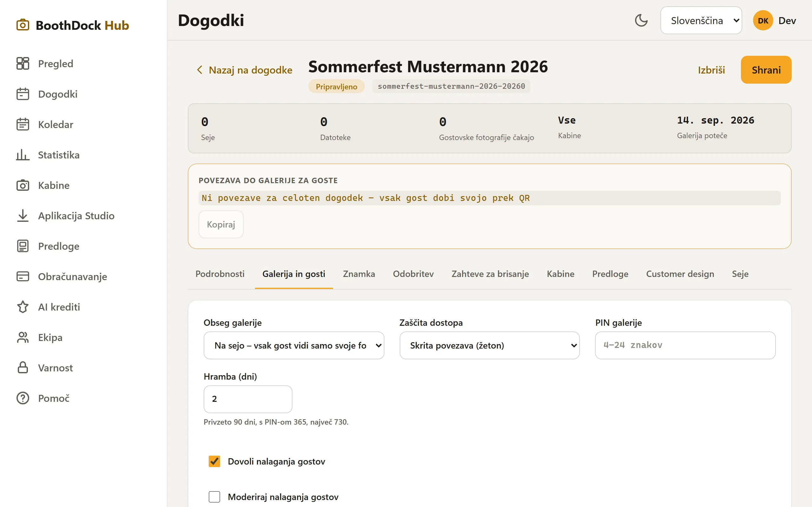Click the Statistika bar chart icon
Screen dimensions: 812x507
23,155
